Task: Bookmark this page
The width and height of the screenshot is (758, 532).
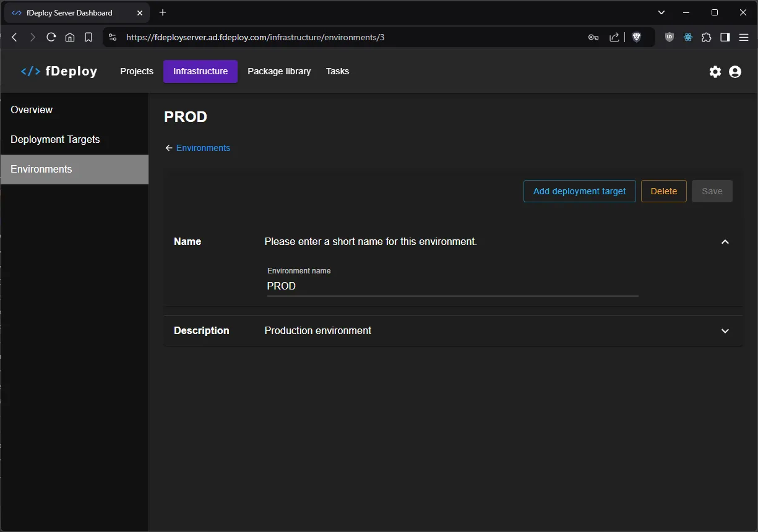Action: 88,37
